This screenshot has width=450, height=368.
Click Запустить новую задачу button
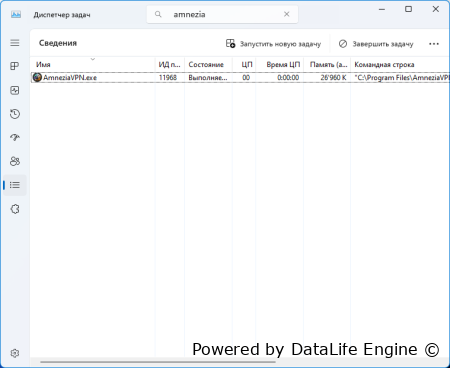click(x=273, y=44)
